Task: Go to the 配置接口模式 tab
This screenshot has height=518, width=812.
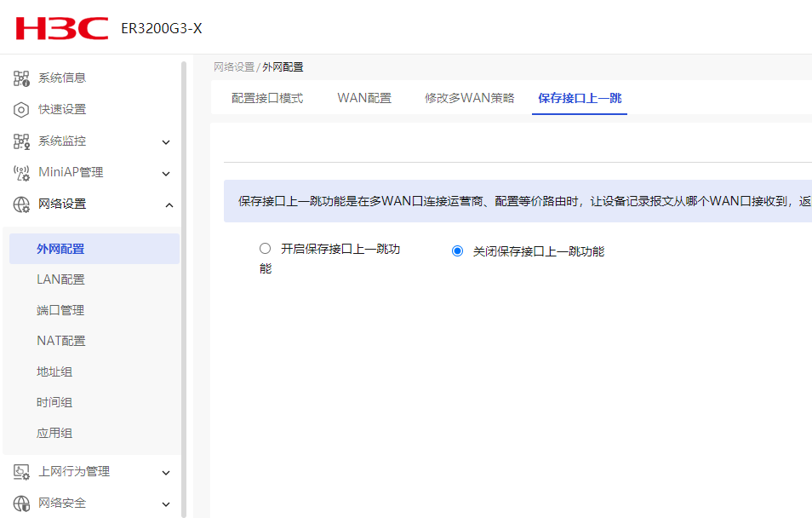Action: tap(267, 98)
